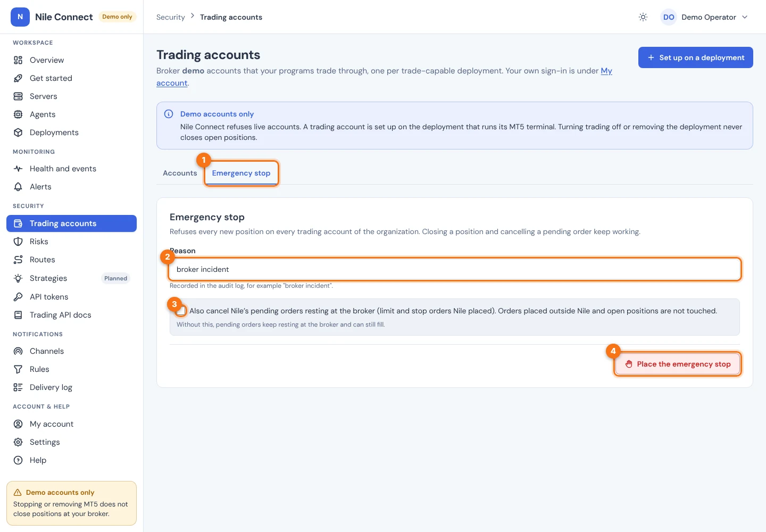The height and width of the screenshot is (532, 766).
Task: Click the info icon in Demo accounts banner
Action: coord(169,114)
